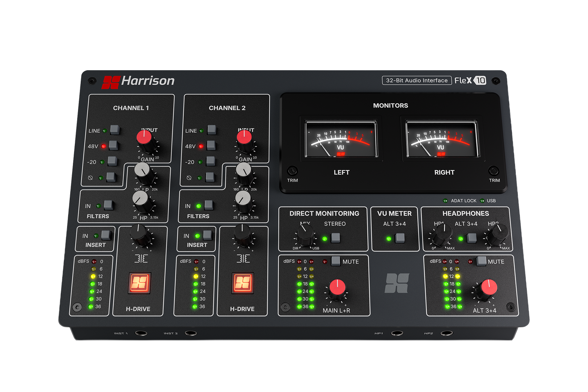
Task: Click the HP1 headphone jack
Action: (x=397, y=333)
